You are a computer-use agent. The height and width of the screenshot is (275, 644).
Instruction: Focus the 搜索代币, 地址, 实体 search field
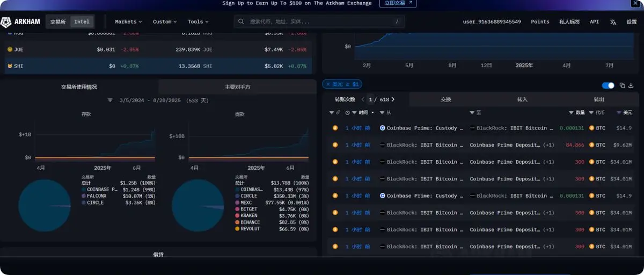click(x=320, y=22)
